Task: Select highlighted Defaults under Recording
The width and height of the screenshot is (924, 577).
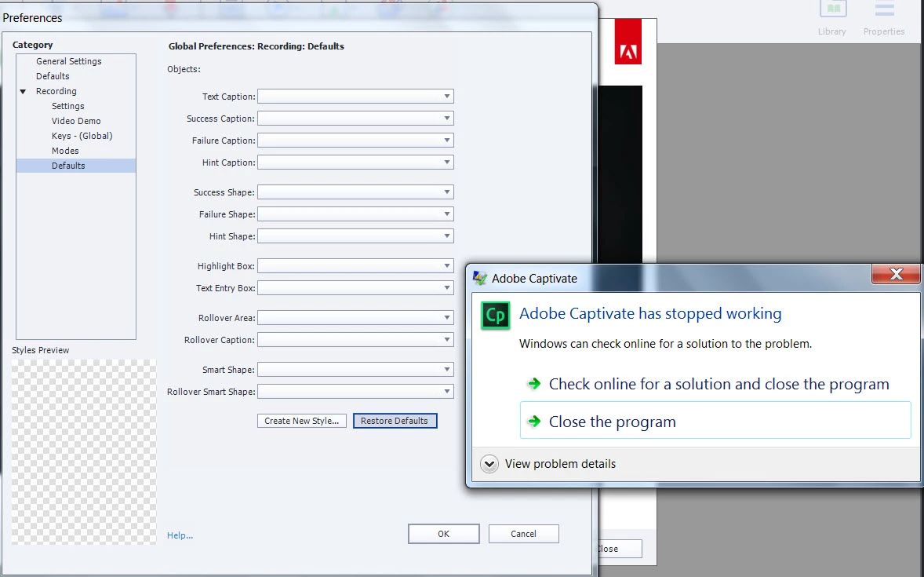Action: click(76, 166)
